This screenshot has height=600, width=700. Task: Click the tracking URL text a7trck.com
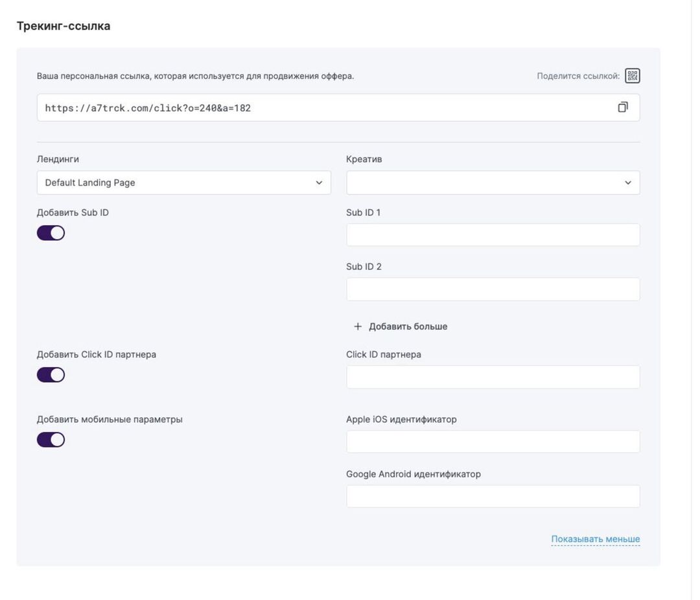[x=148, y=108]
